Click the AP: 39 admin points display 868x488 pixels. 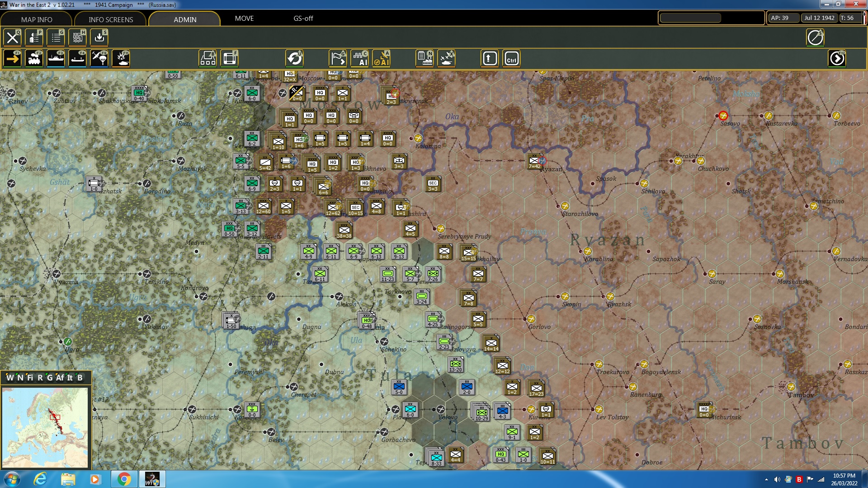click(x=784, y=18)
